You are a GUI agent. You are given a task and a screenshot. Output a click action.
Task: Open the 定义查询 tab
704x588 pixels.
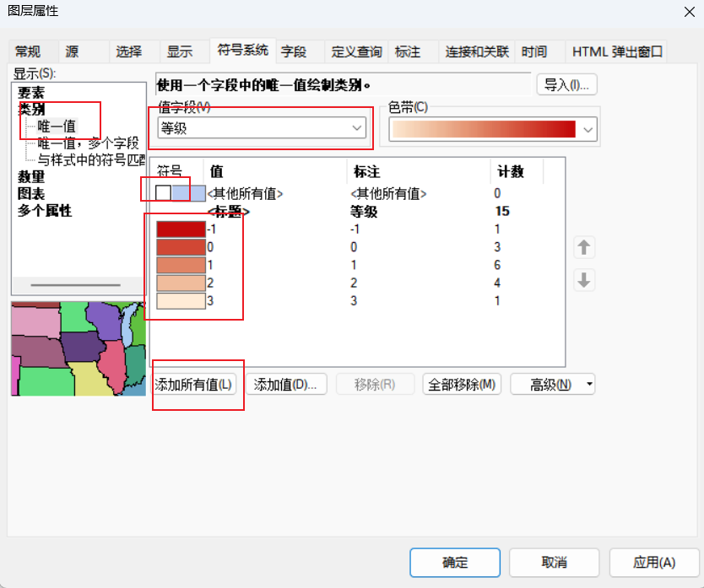(x=356, y=51)
